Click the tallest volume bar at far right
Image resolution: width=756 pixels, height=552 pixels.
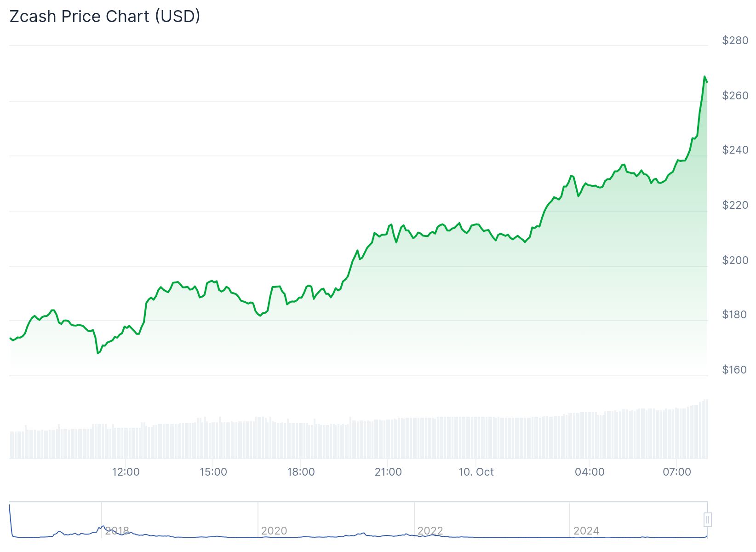(706, 429)
